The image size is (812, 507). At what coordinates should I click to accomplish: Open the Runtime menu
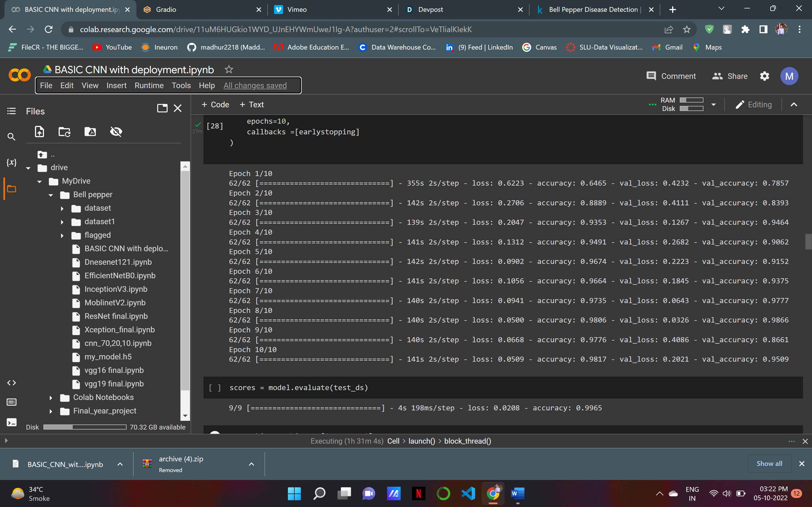pos(149,86)
